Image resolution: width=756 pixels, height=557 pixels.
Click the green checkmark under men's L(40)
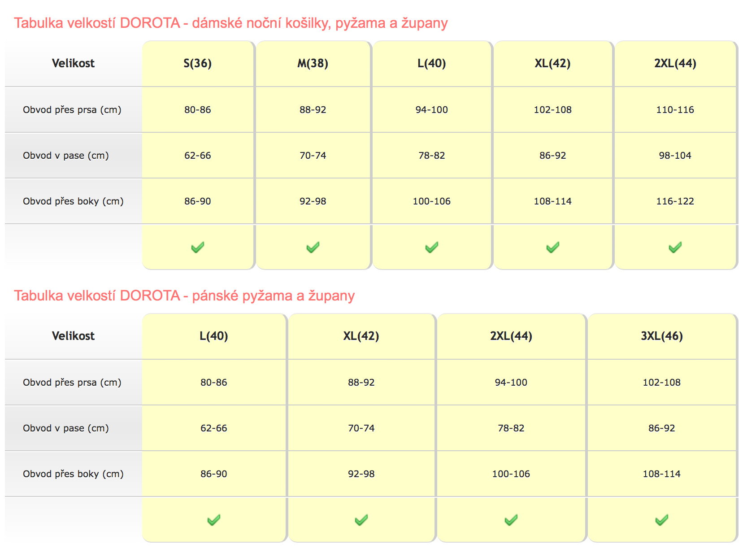click(x=214, y=520)
